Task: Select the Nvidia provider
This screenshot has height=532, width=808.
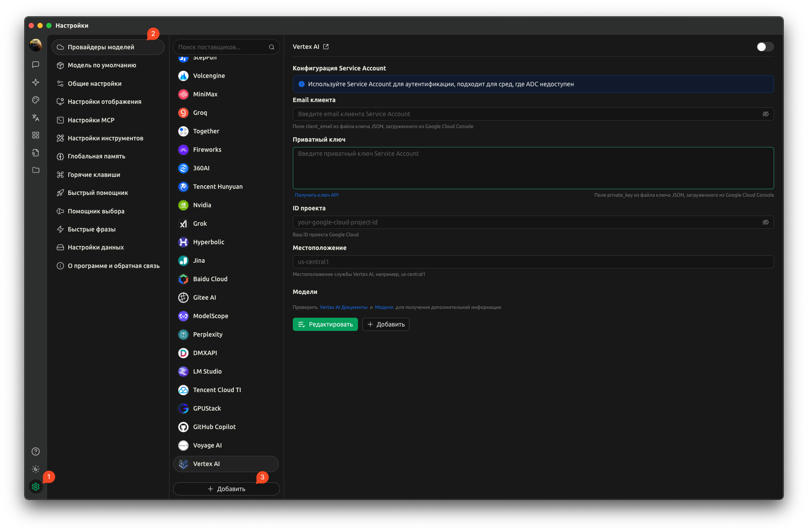Action: tap(226, 205)
